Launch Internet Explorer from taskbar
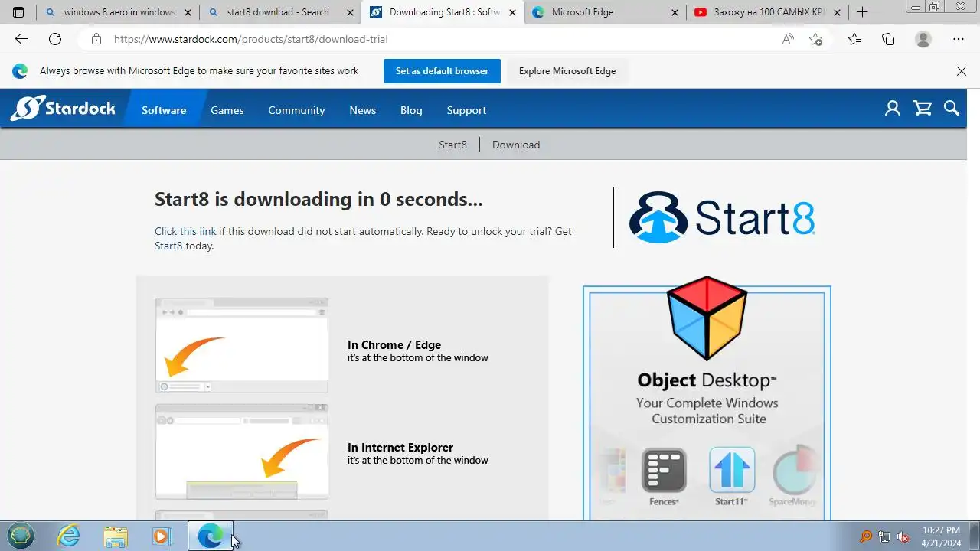980x551 pixels. pyautogui.click(x=69, y=536)
